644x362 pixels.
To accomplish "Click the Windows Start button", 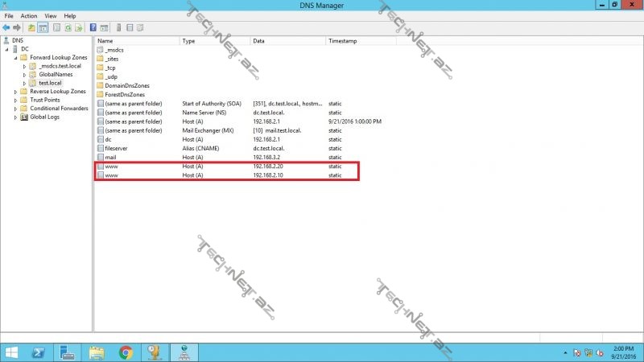I will [x=11, y=352].
